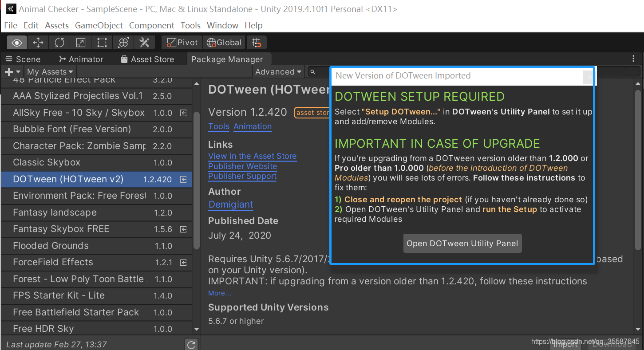Select Classic Skybox package
Screen dimensions: 644x350
(x=96, y=162)
